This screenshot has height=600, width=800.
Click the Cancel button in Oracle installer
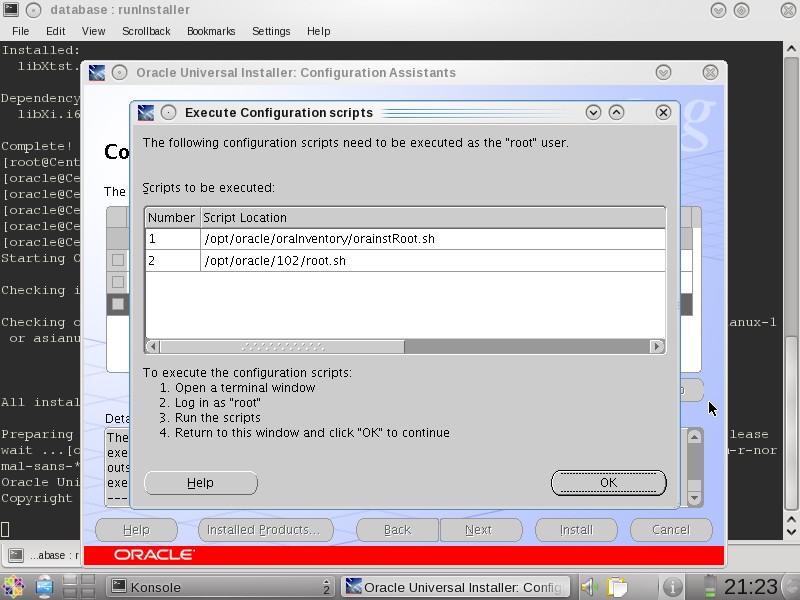(671, 530)
